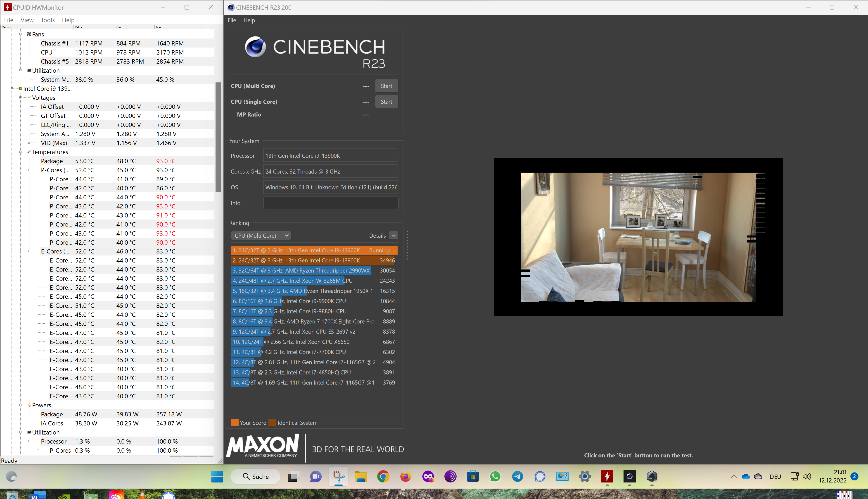Click the rendered room preview image
The height and width of the screenshot is (499, 868).
pyautogui.click(x=638, y=237)
